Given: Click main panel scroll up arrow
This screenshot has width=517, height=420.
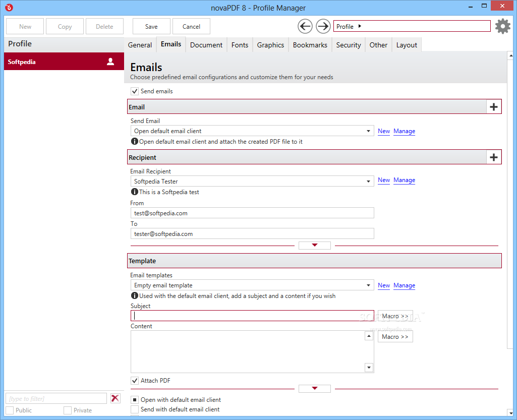Looking at the screenshot, I should pos(510,55).
